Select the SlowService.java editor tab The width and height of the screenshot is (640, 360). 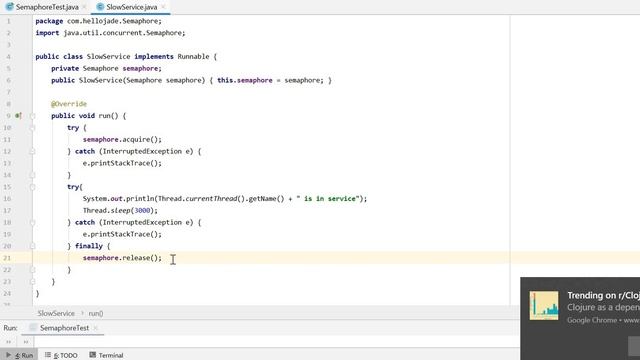(x=131, y=7)
